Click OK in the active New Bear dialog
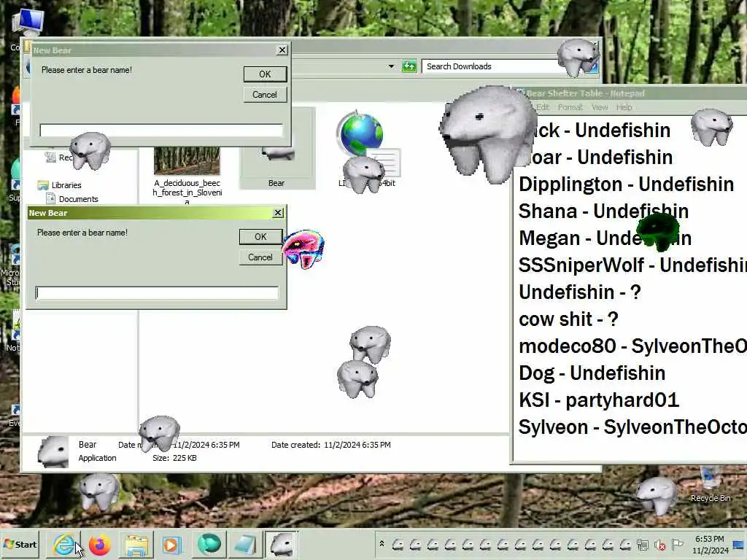Viewport: 747px width, 560px height. (x=260, y=237)
